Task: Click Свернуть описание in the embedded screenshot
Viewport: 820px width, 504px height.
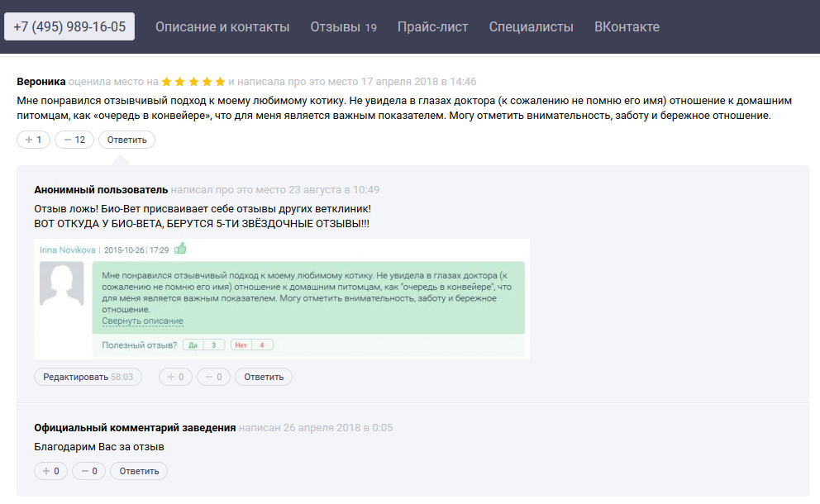Action: [x=142, y=321]
